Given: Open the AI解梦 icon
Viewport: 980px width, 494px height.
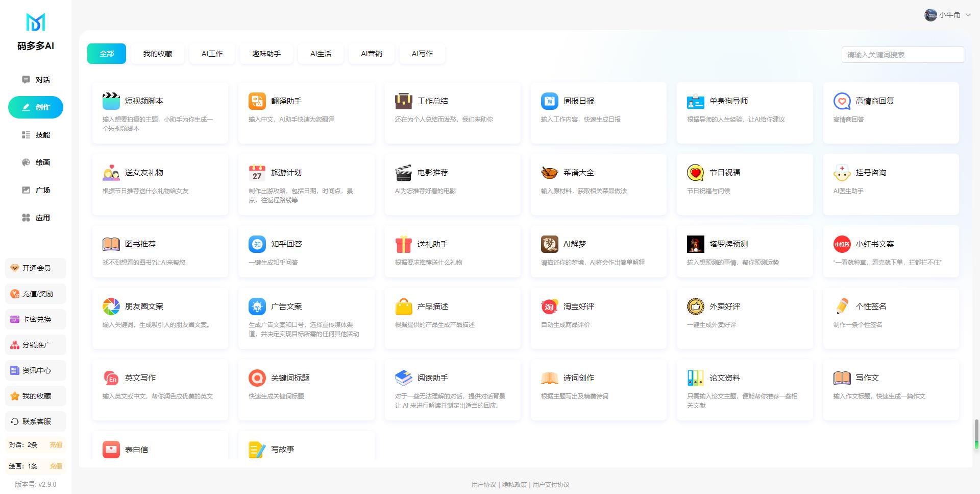Looking at the screenshot, I should click(x=549, y=244).
